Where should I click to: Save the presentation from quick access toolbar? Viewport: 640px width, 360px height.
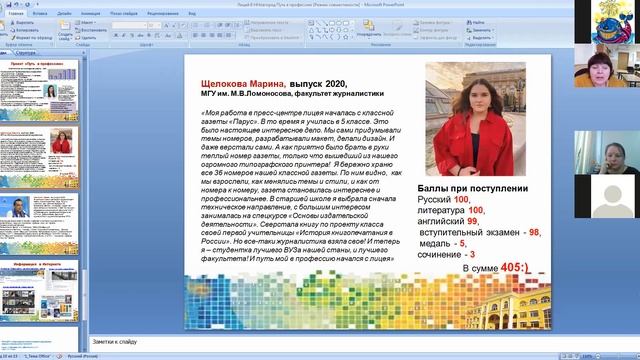[x=9, y=4]
